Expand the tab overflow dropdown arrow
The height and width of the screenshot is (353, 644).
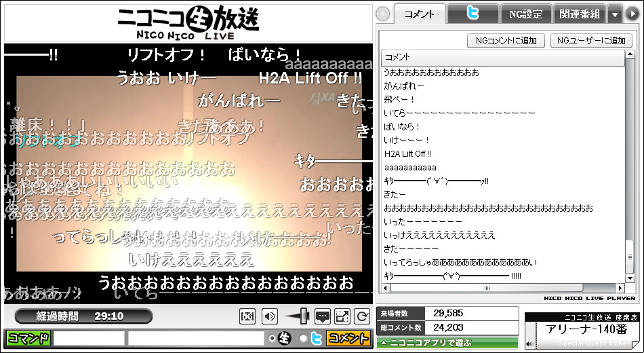tap(615, 14)
